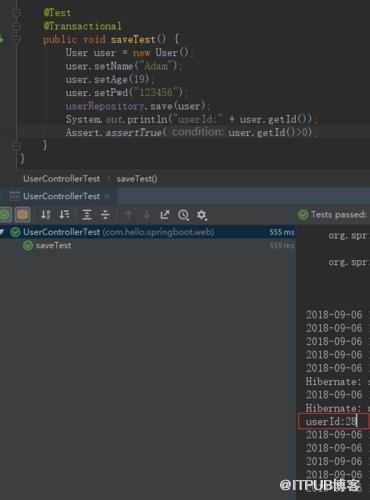The height and width of the screenshot is (500, 370).
Task: Sort test results by duration
Action: tap(64, 215)
